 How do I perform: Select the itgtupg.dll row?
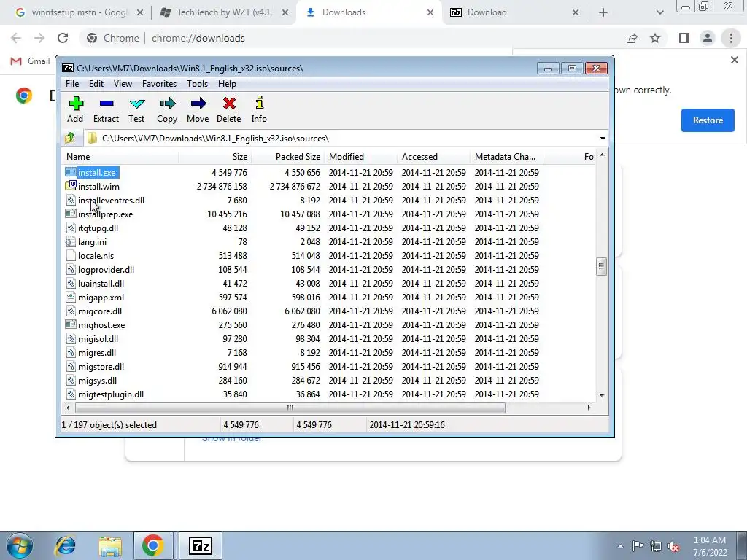[x=329, y=227]
